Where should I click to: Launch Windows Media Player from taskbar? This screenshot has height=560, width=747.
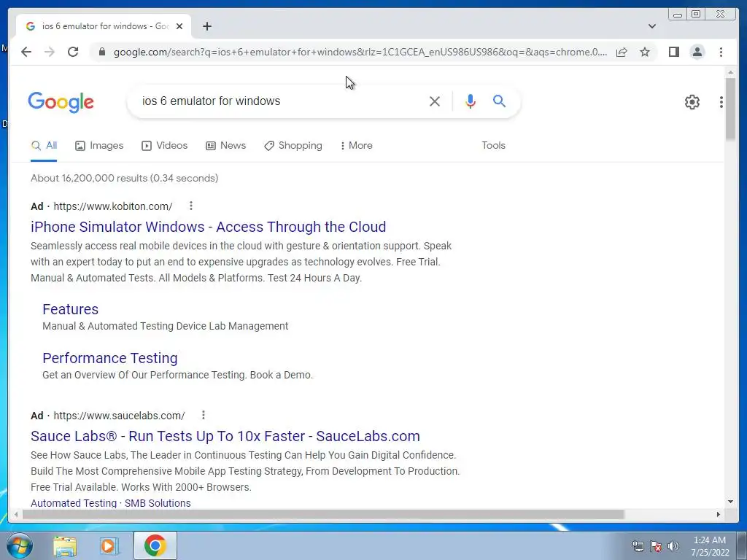(x=109, y=545)
